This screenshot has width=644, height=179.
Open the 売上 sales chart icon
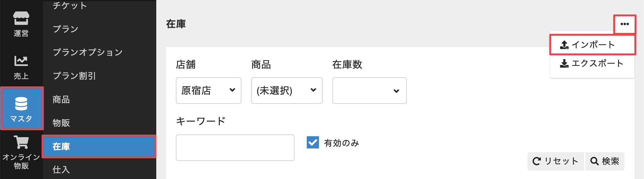pos(21,61)
